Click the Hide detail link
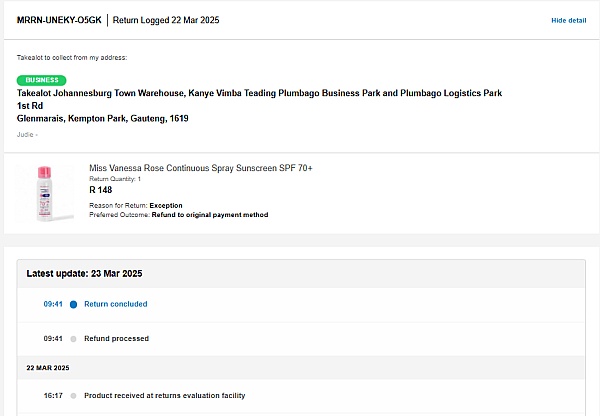600x416 pixels. coord(569,21)
